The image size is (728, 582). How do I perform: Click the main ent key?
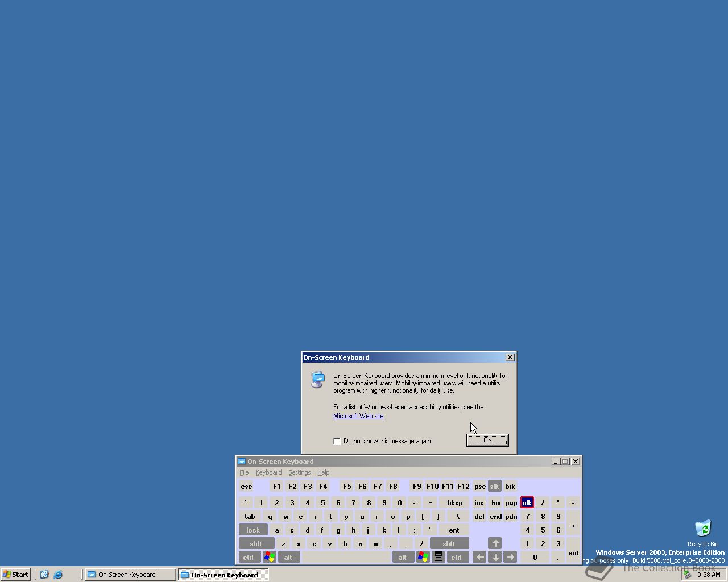coord(454,530)
